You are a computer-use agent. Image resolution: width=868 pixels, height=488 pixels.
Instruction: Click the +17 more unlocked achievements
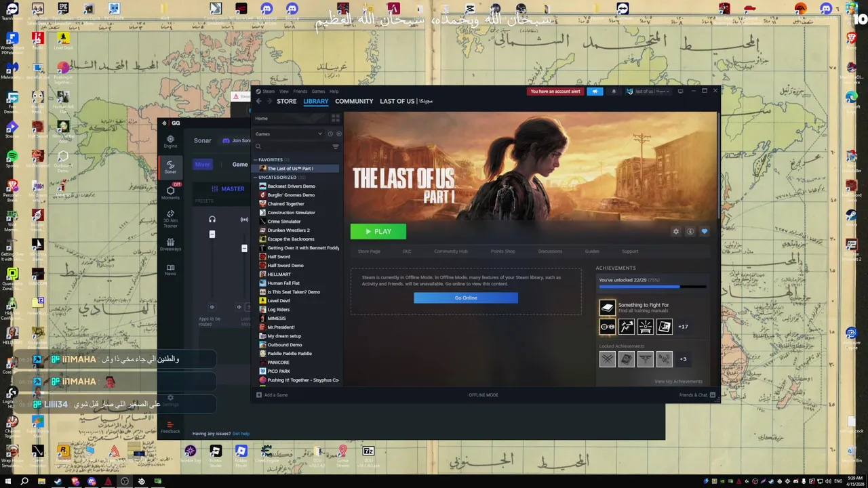click(x=684, y=327)
